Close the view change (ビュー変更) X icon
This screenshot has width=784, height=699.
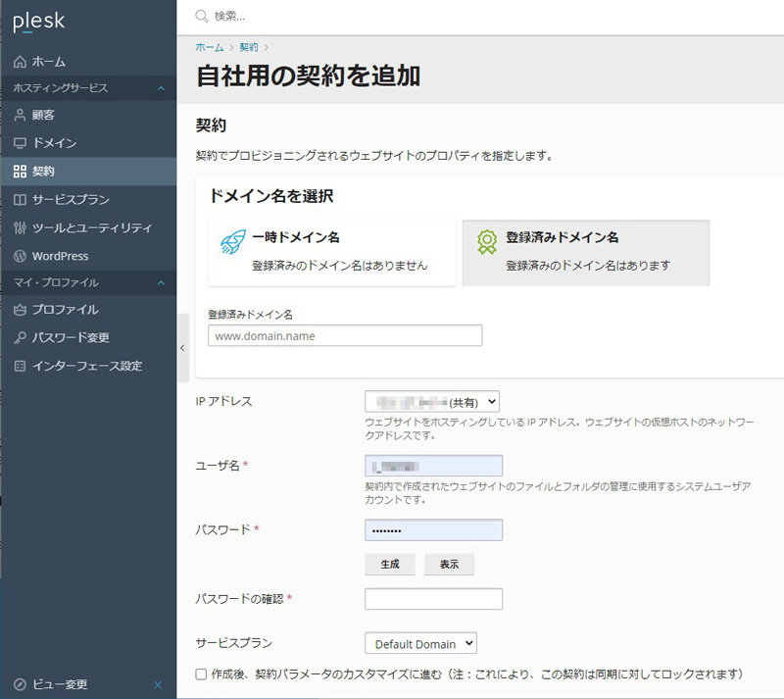158,684
